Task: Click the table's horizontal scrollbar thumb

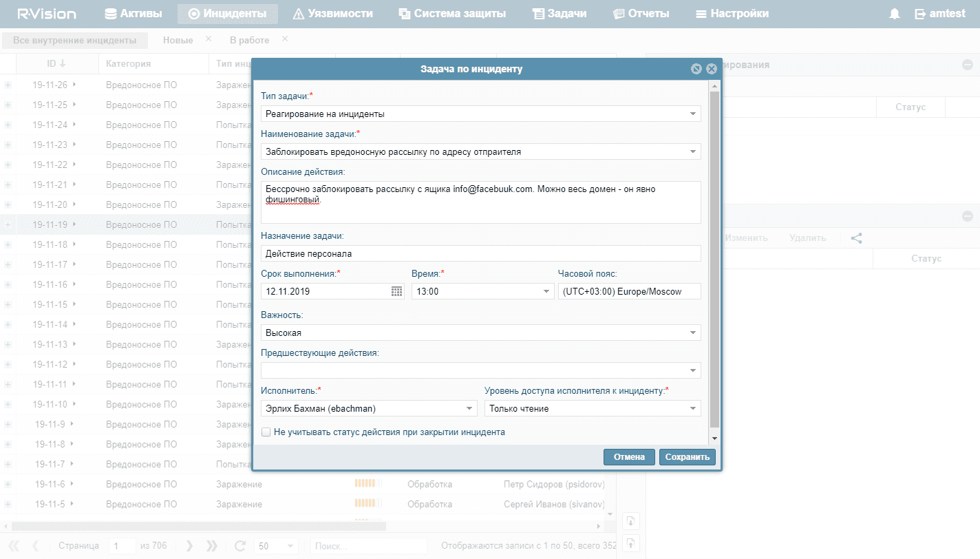Action: [x=200, y=526]
